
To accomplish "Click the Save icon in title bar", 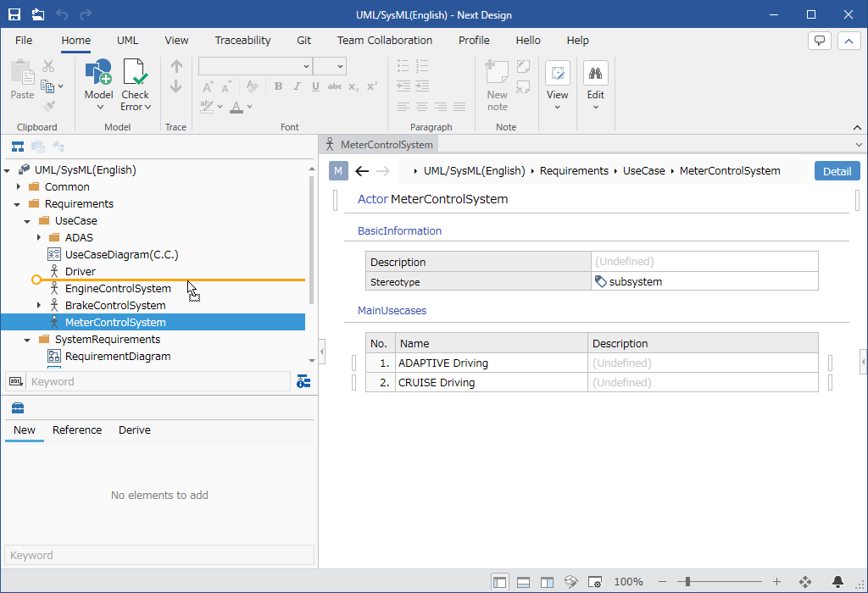I will 14,14.
